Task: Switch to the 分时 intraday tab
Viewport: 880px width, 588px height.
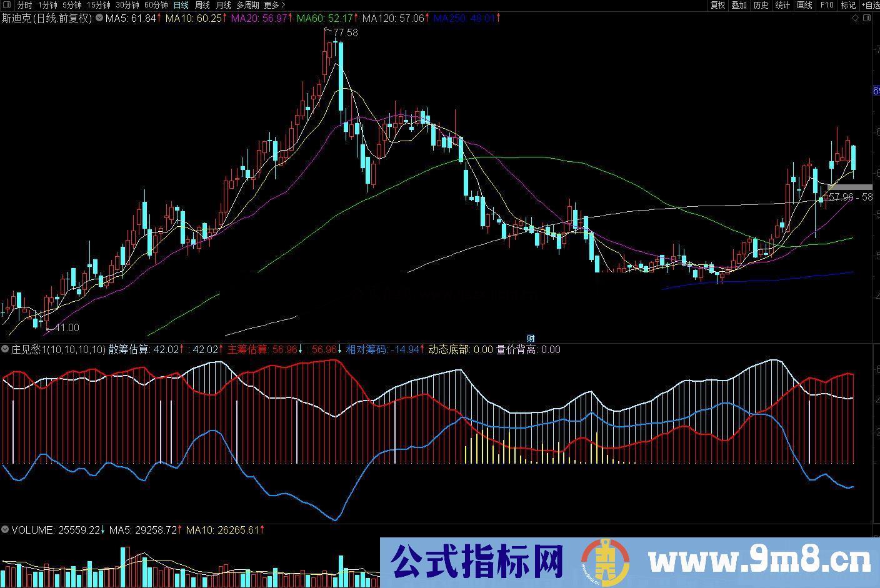Action: point(24,4)
